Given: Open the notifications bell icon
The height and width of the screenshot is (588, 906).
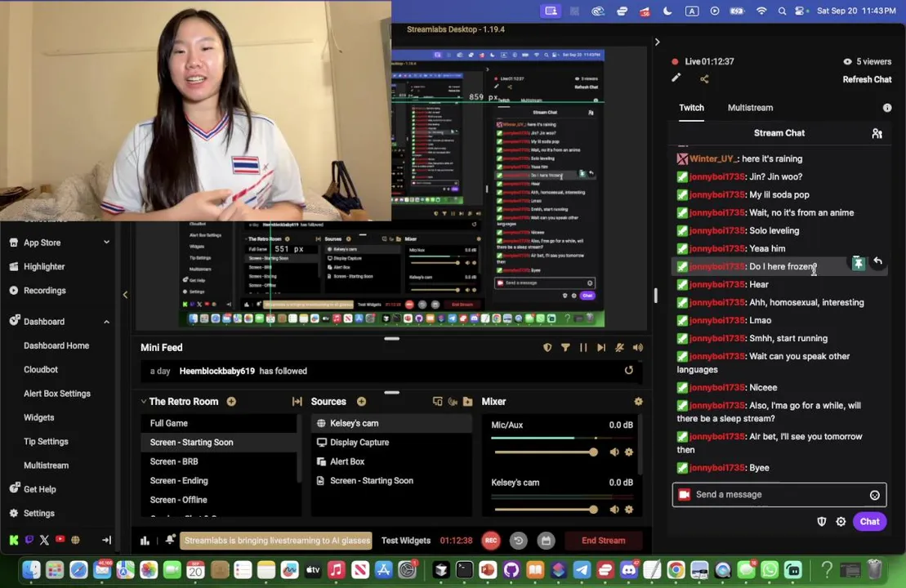Looking at the screenshot, I should [170, 540].
